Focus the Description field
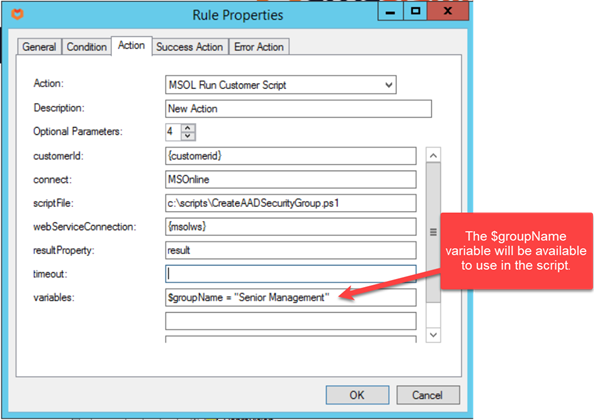Image resolution: width=594 pixels, height=420 pixels. [x=298, y=109]
